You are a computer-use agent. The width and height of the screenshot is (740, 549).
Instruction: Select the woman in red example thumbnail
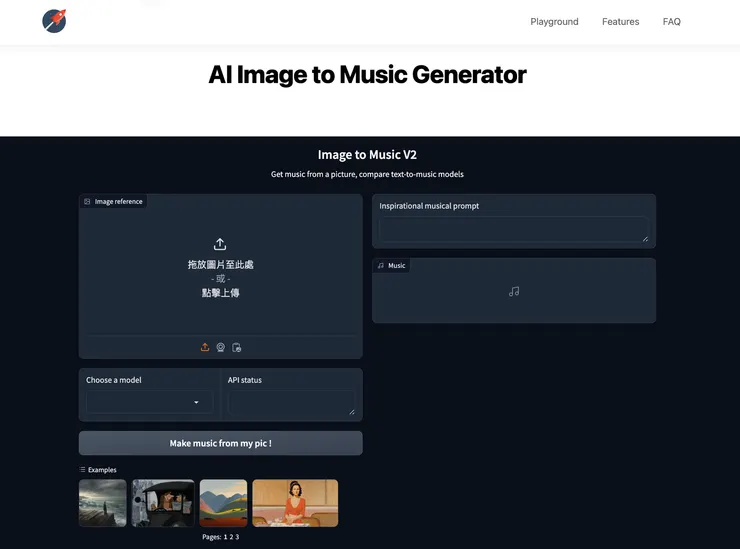pyautogui.click(x=295, y=503)
